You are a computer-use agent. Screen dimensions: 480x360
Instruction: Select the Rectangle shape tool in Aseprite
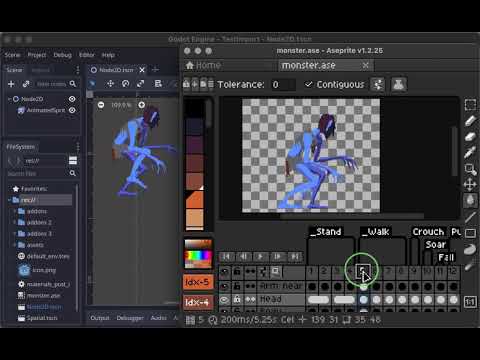pyautogui.click(x=470, y=232)
